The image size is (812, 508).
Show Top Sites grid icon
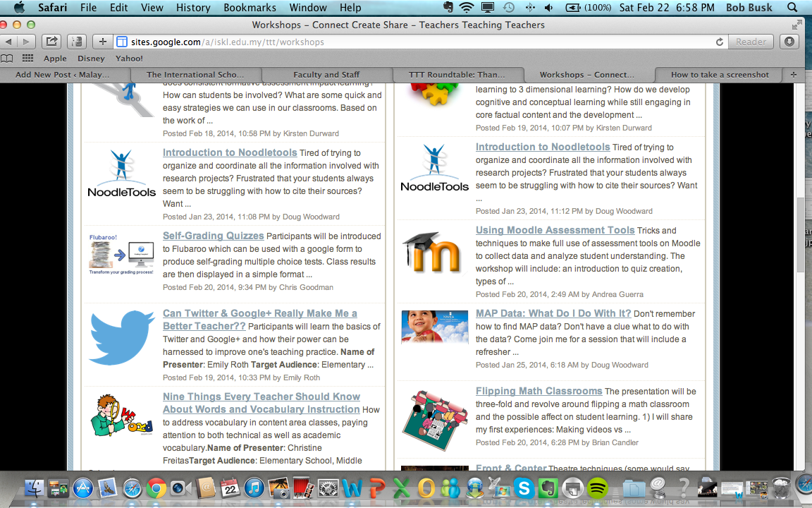click(27, 59)
